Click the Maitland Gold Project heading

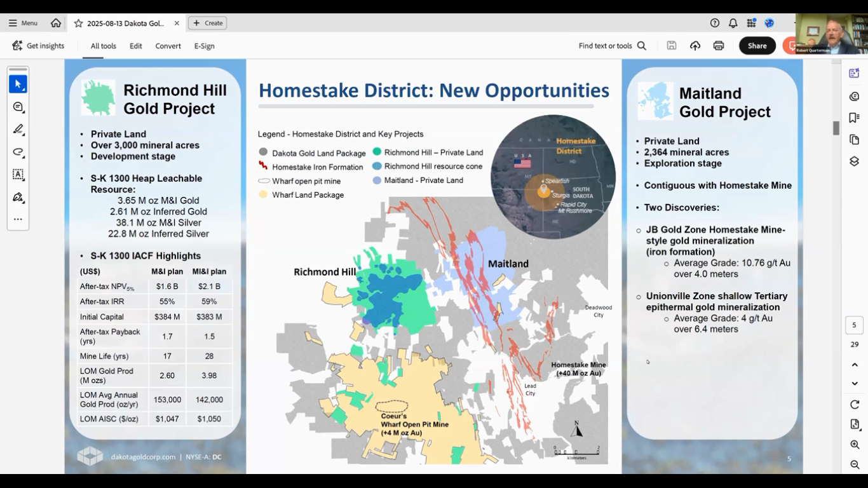724,102
